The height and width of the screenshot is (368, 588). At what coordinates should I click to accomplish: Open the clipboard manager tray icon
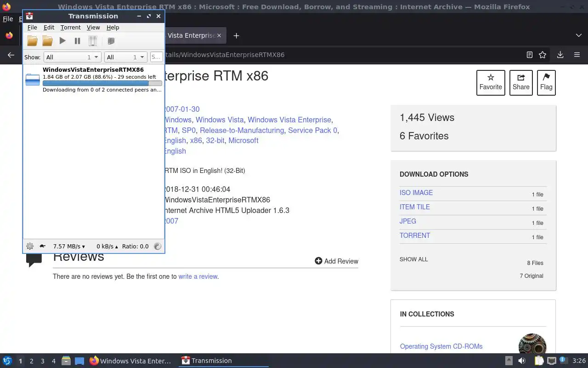pos(538,361)
